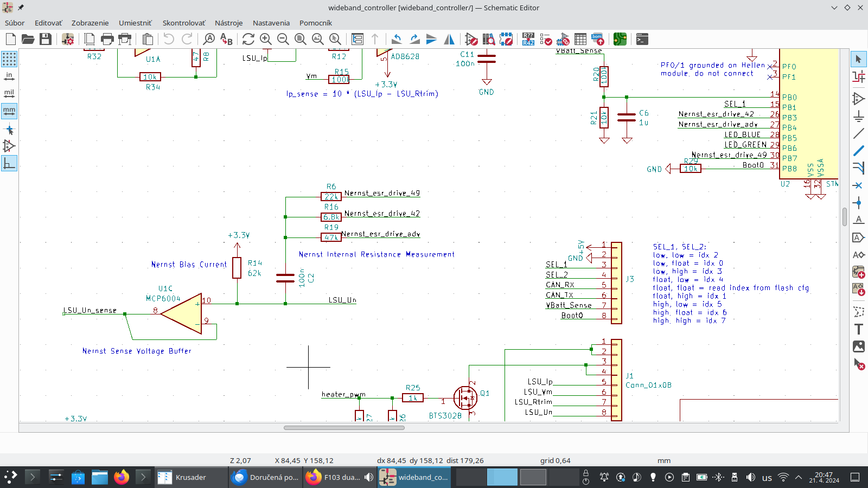This screenshot has height=488, width=868.
Task: Click the horizontal canvas scrollbar
Action: 344,428
